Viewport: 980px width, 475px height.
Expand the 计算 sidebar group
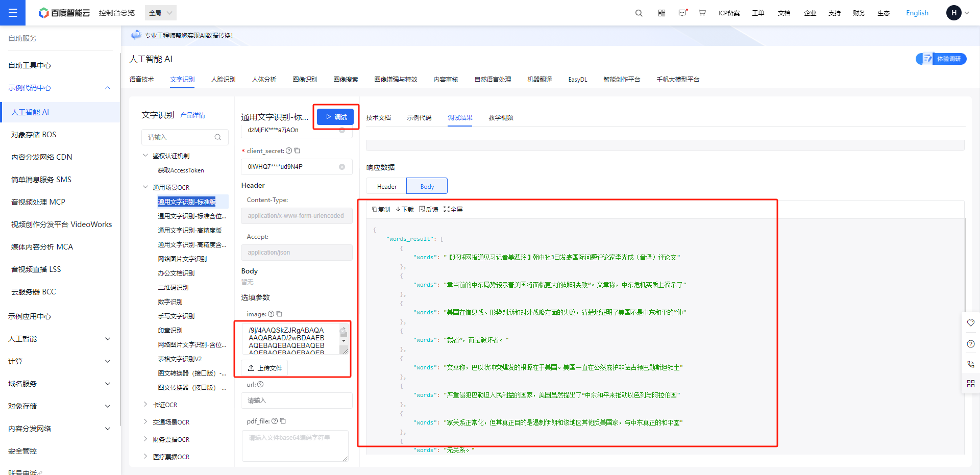pyautogui.click(x=108, y=361)
